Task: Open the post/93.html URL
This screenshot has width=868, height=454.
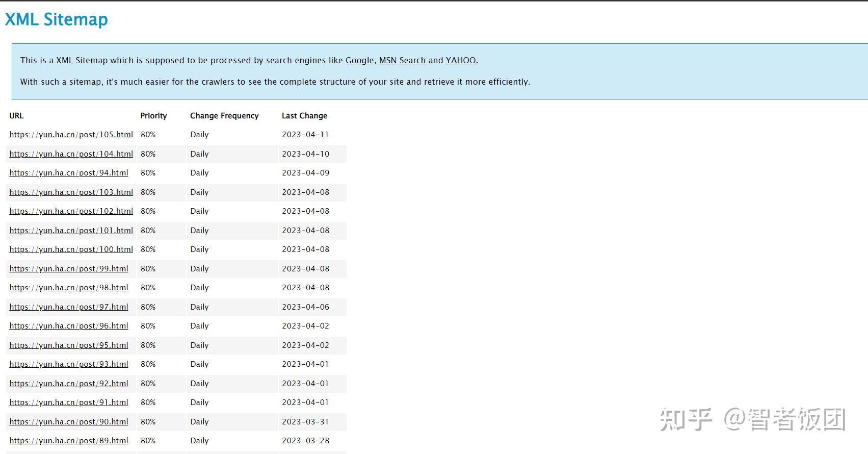Action: coord(69,364)
